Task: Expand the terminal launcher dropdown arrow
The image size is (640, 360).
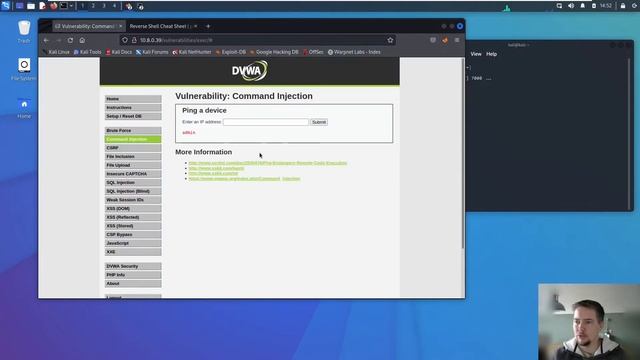Action: (71, 6)
